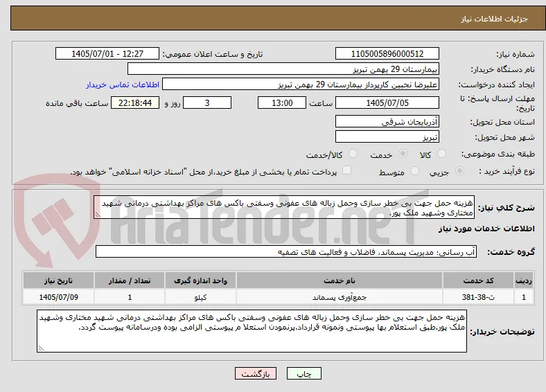
Task: Click the general description text area شرح کلی نیاز
Action: 284,207
